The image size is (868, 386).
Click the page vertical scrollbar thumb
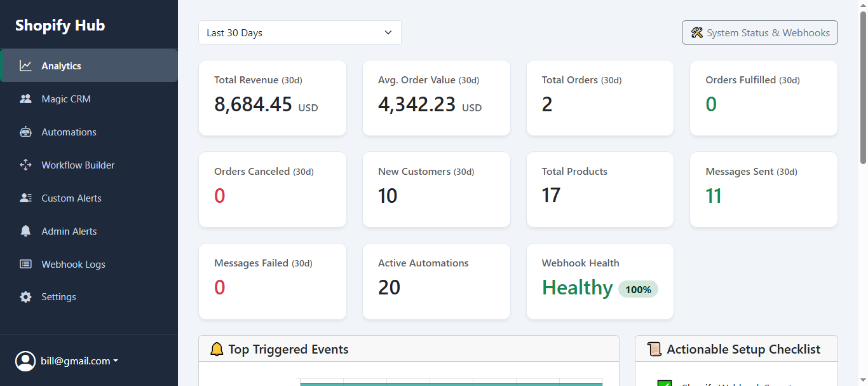[863, 83]
